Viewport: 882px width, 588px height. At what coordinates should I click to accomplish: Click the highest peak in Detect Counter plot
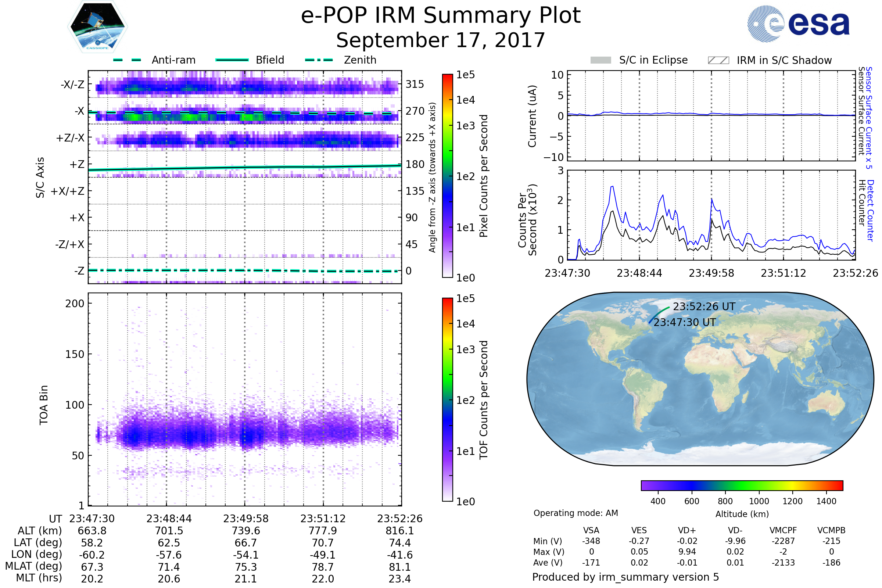612,186
